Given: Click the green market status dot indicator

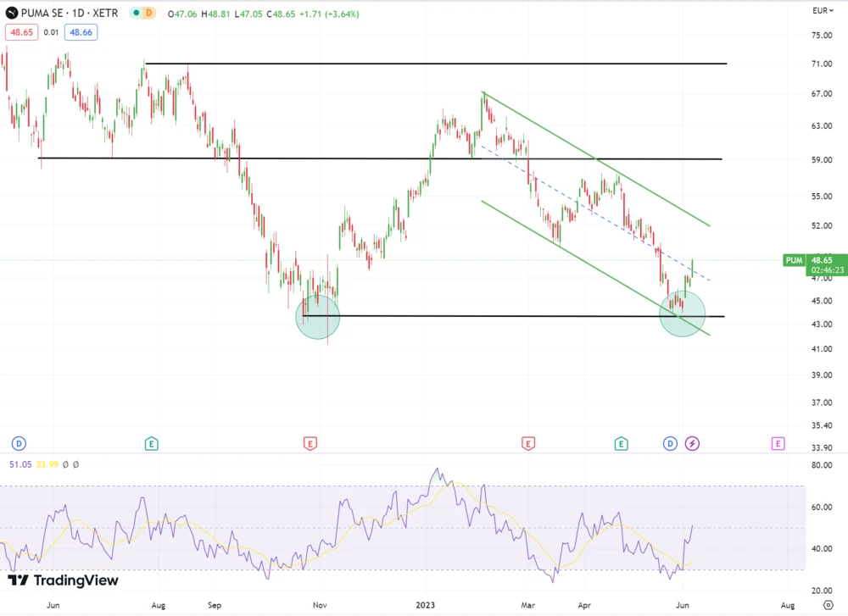Looking at the screenshot, I should coord(136,13).
